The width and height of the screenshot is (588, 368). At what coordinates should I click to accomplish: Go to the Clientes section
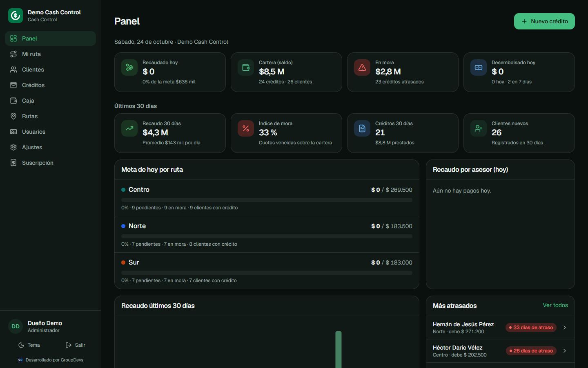(x=50, y=70)
